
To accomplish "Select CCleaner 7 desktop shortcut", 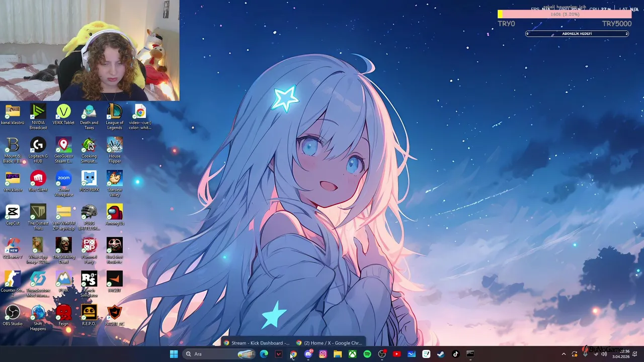I will pyautogui.click(x=13, y=249).
